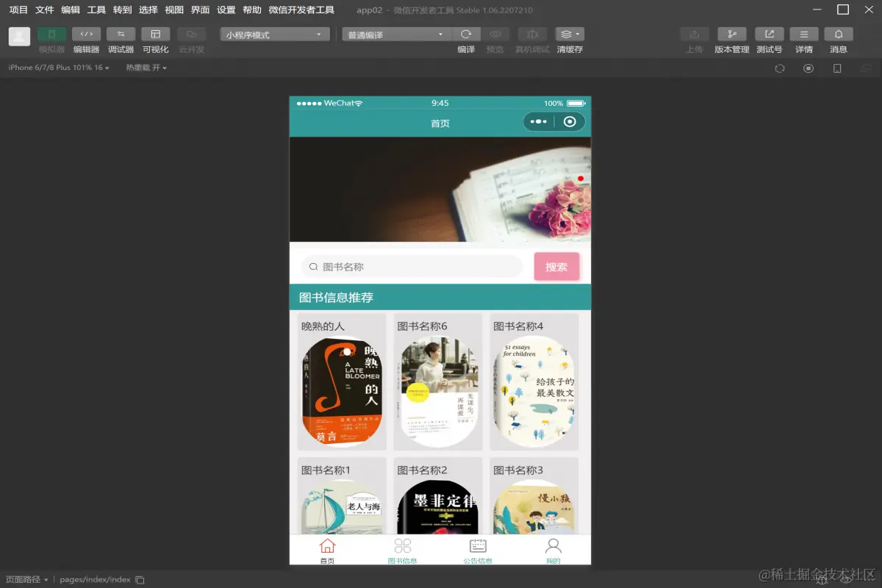
Task: Open the 晚熟的人 book cover
Action: 342,391
